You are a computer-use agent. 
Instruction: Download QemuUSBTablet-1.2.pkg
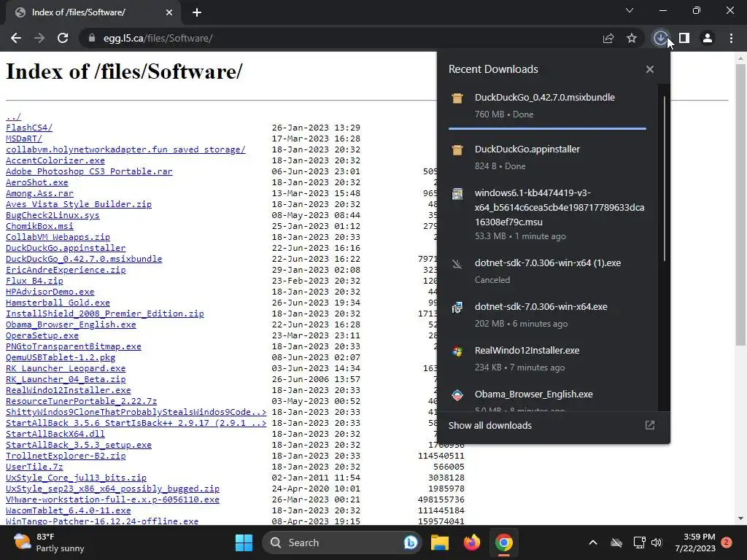(x=61, y=357)
